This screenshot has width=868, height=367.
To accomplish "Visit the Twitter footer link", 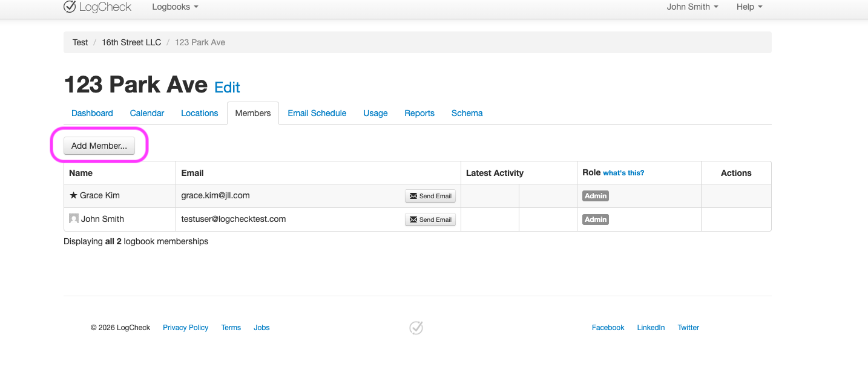I will tap(688, 328).
